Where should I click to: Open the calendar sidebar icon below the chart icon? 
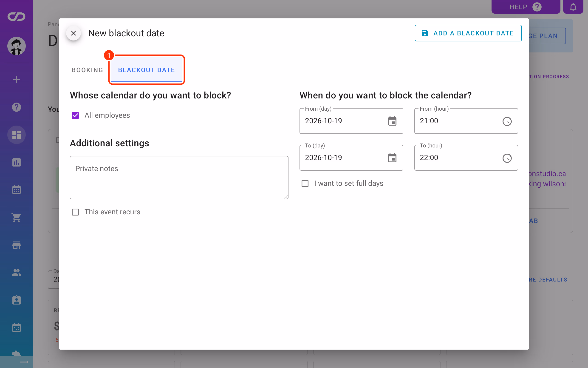coord(16,190)
